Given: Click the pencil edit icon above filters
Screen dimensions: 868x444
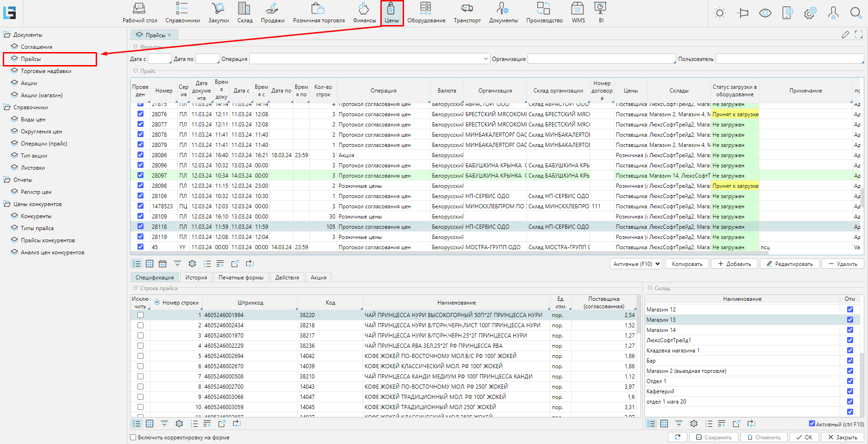Looking at the screenshot, I should 845,35.
